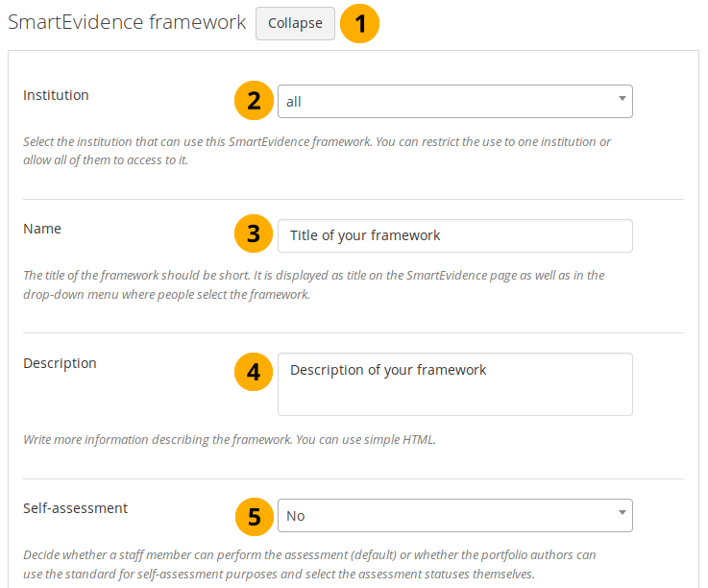
Task: Click the 'Self-assessment' field label
Action: coord(75,508)
